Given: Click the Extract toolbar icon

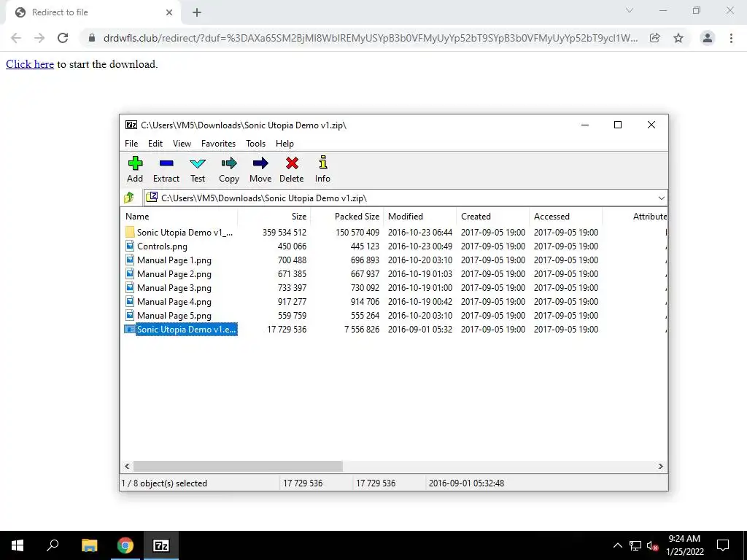Looking at the screenshot, I should [166, 163].
